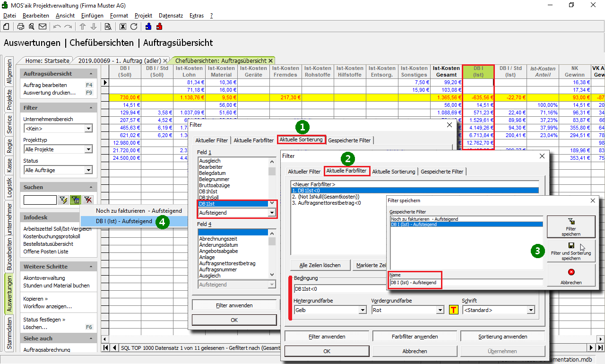Viewport: 605px width, 364px height.
Task: Click the refresh arrow toolbar icon
Action: click(x=134, y=26)
